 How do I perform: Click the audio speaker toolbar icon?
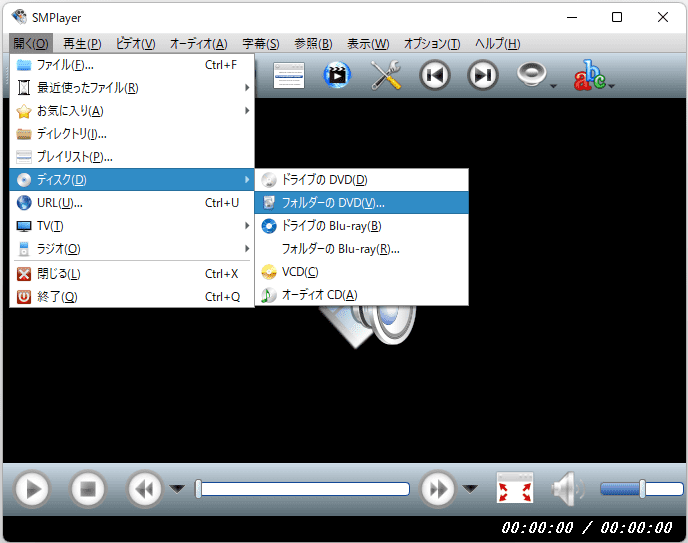[x=531, y=75]
